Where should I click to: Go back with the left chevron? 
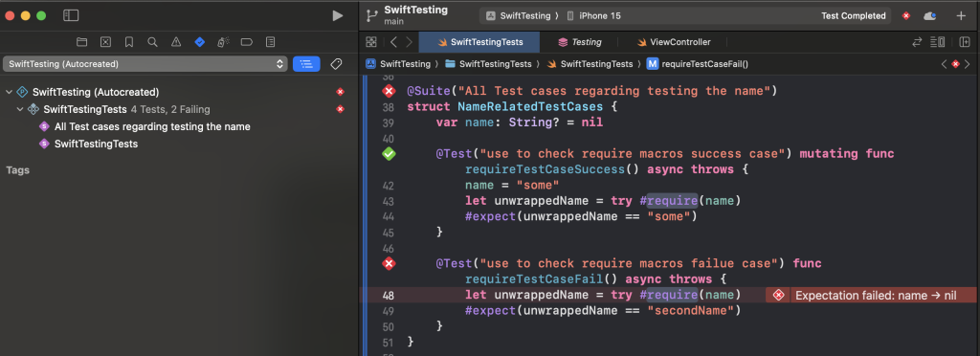(393, 42)
